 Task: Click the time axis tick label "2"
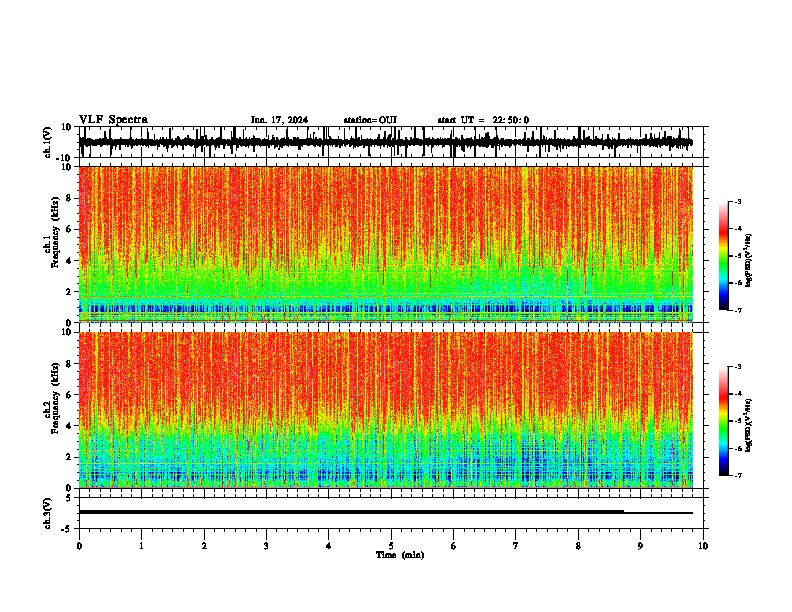(x=204, y=546)
